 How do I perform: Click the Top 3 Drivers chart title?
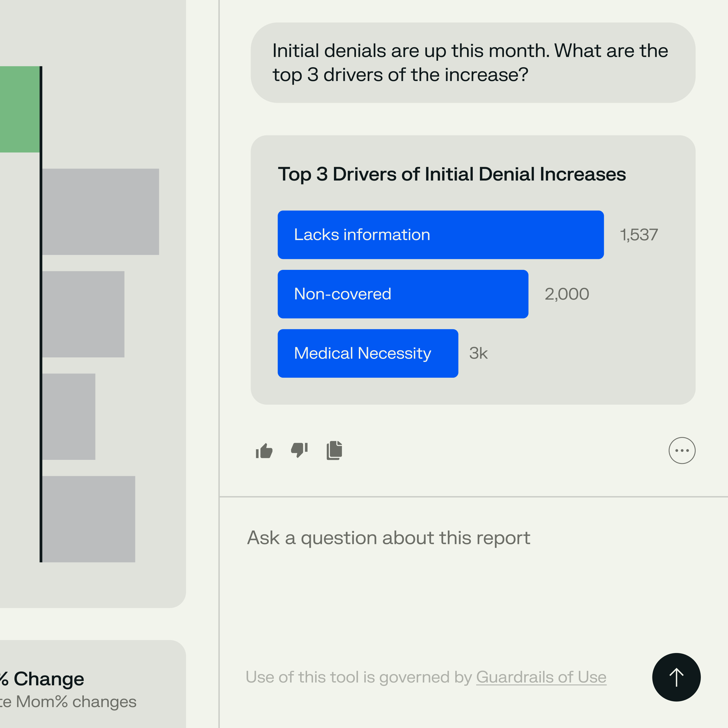click(x=452, y=174)
